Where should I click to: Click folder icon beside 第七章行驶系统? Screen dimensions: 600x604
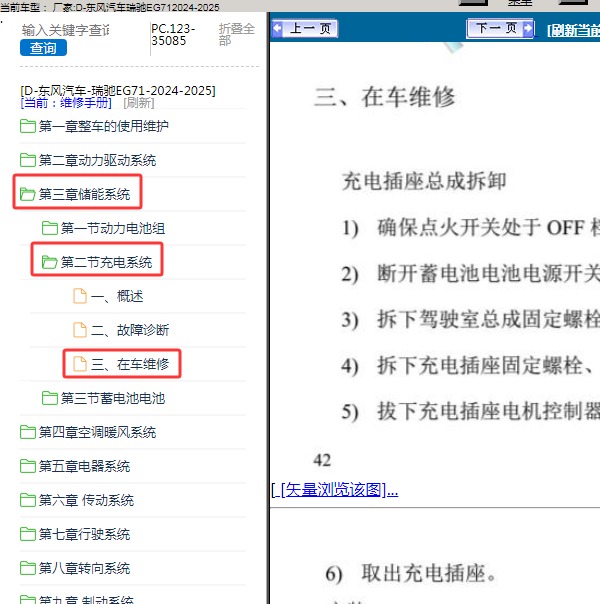[x=28, y=534]
